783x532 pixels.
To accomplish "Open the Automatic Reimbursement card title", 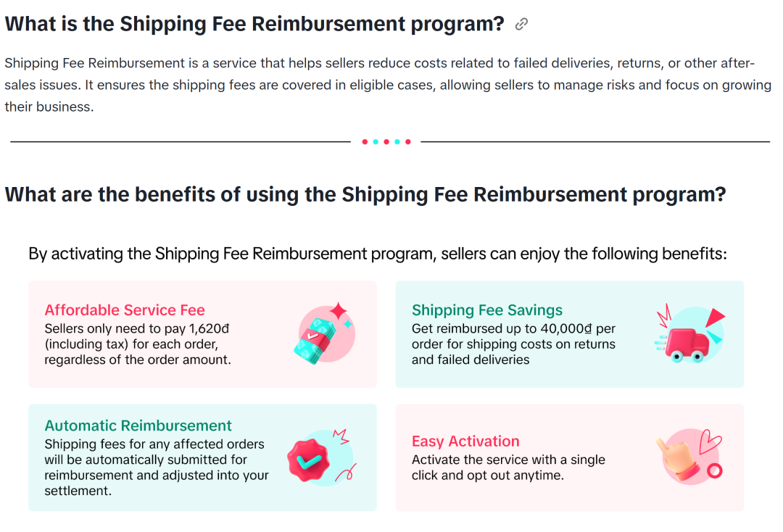I will pos(138,425).
